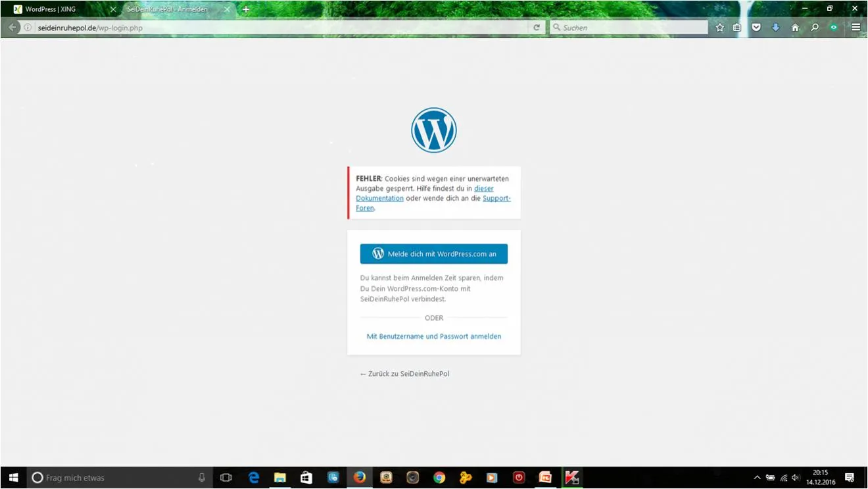Image resolution: width=868 pixels, height=489 pixels.
Task: Follow '← Zurück zu SeiDeinRuhePol' link
Action: click(404, 374)
